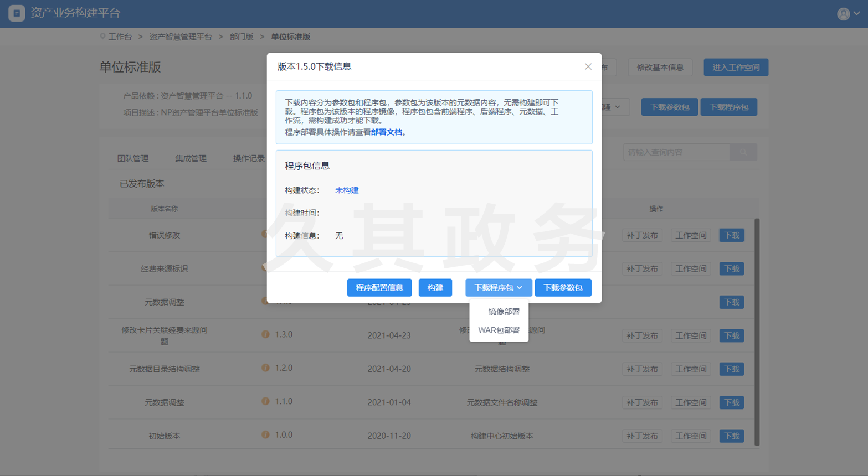
Task: Switch to the 团队管理 tab
Action: [133, 158]
